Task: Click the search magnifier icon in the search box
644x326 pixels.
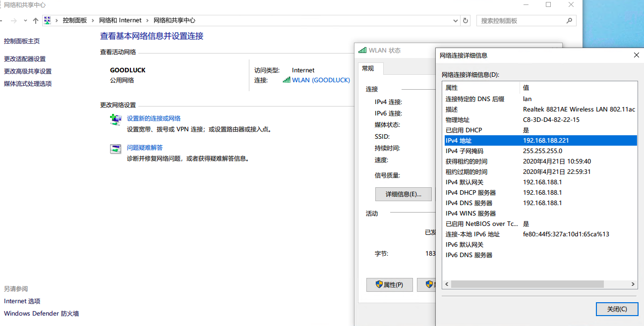Action: [x=569, y=20]
